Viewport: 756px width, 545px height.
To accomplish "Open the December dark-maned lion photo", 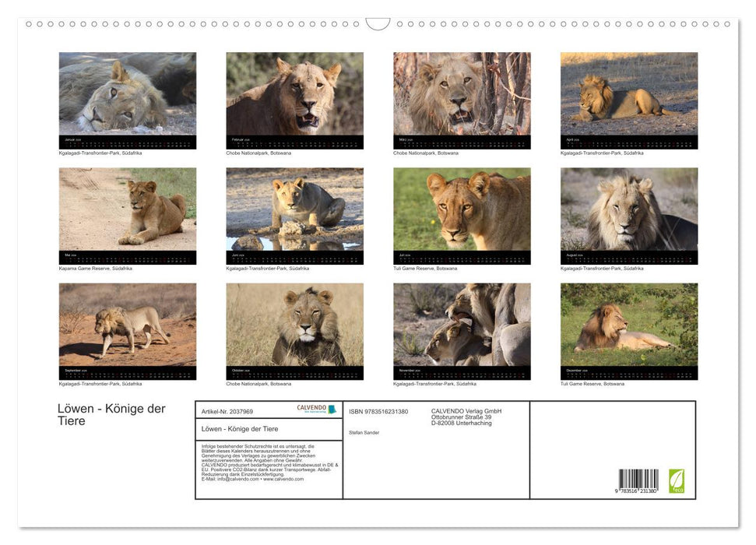I will [628, 325].
